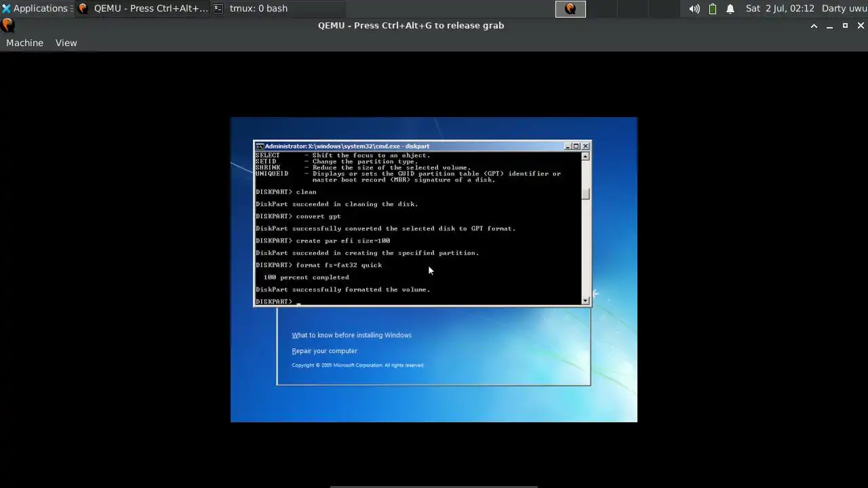Image resolution: width=868 pixels, height=488 pixels.
Task: Click the scroll down arrow in the cmd window
Action: [585, 300]
